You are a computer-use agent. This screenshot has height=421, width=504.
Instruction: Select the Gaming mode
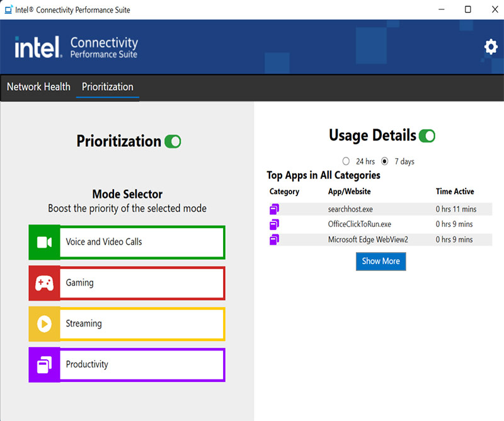127,283
